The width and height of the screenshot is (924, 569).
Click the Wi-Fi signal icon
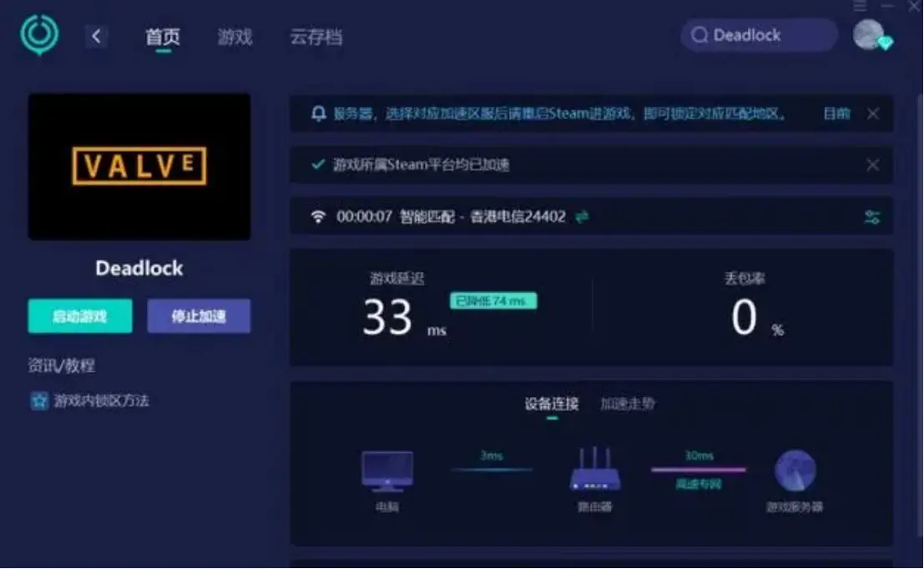[x=318, y=217]
